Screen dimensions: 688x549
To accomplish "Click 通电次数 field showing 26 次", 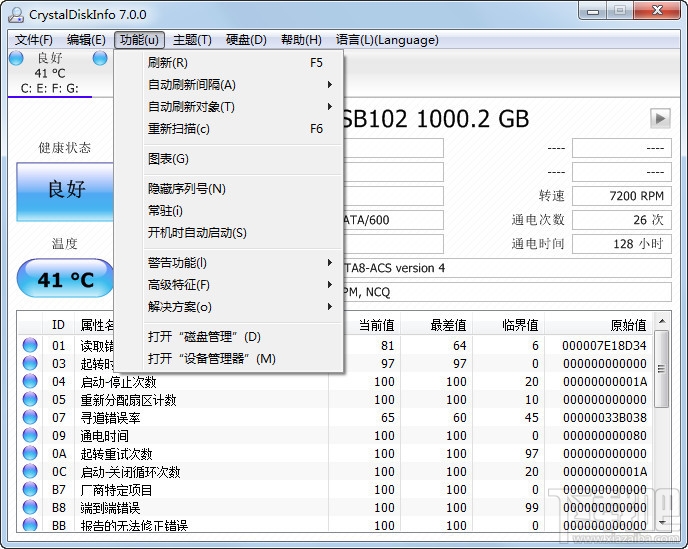I will pyautogui.click(x=622, y=219).
